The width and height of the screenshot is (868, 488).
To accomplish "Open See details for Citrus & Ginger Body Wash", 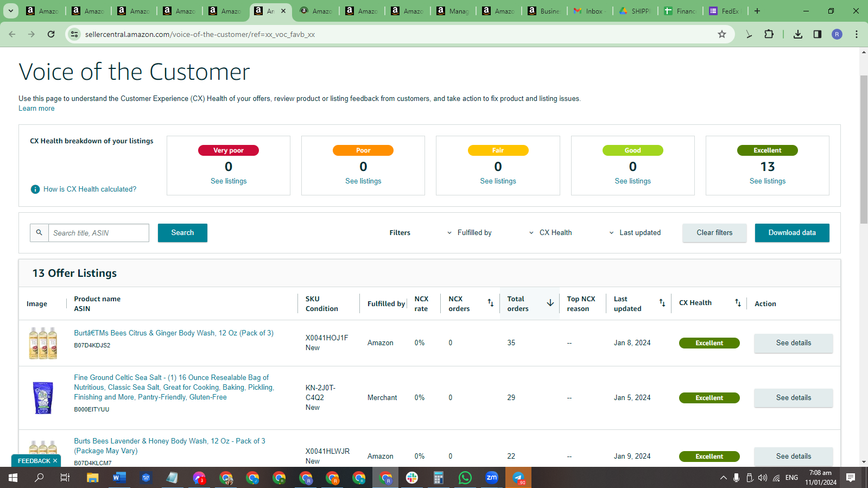I will point(793,343).
